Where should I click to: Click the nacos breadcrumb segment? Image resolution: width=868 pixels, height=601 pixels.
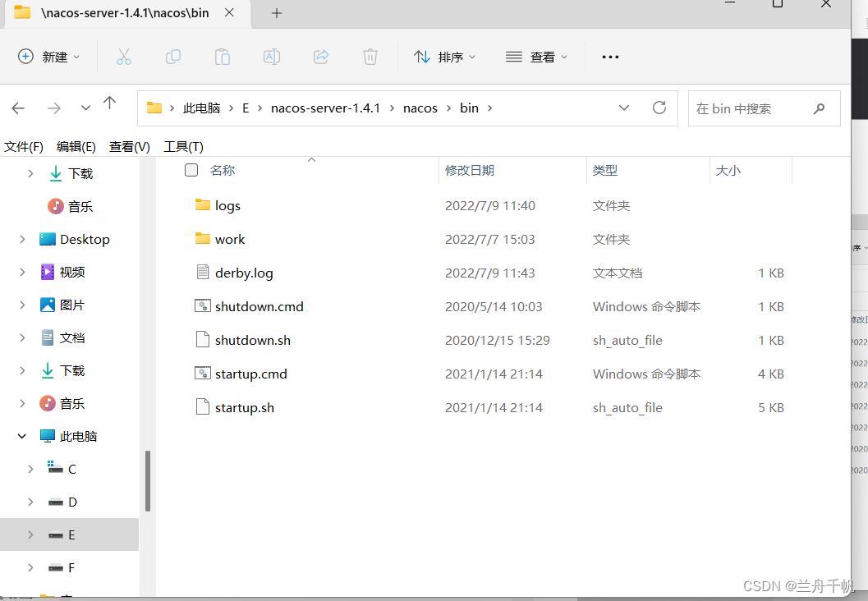[x=420, y=108]
